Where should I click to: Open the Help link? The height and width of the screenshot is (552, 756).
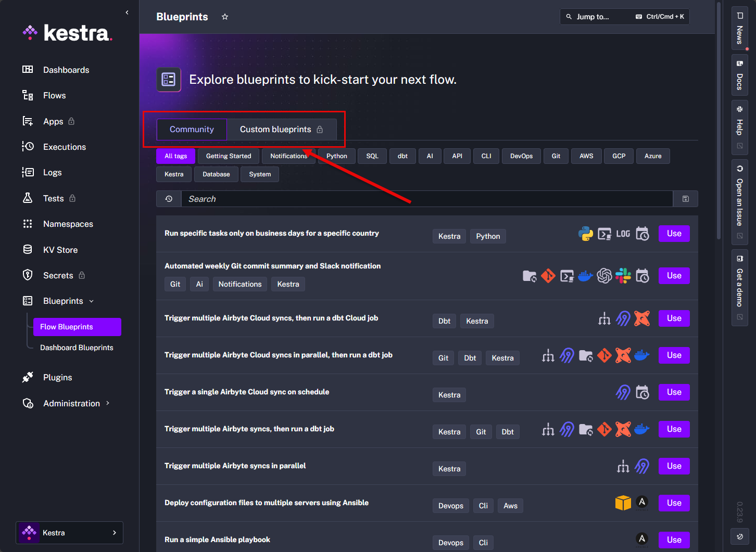[739, 127]
